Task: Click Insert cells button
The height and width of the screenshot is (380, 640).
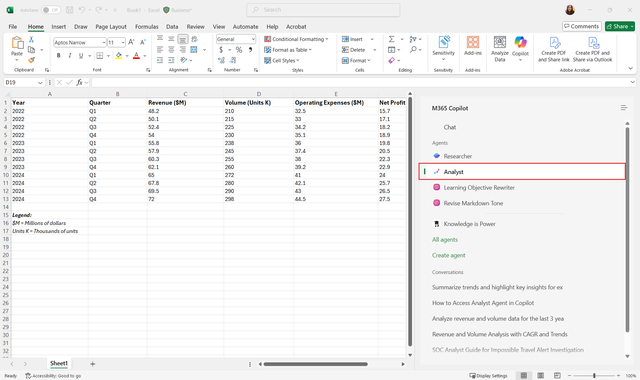Action: click(x=352, y=39)
